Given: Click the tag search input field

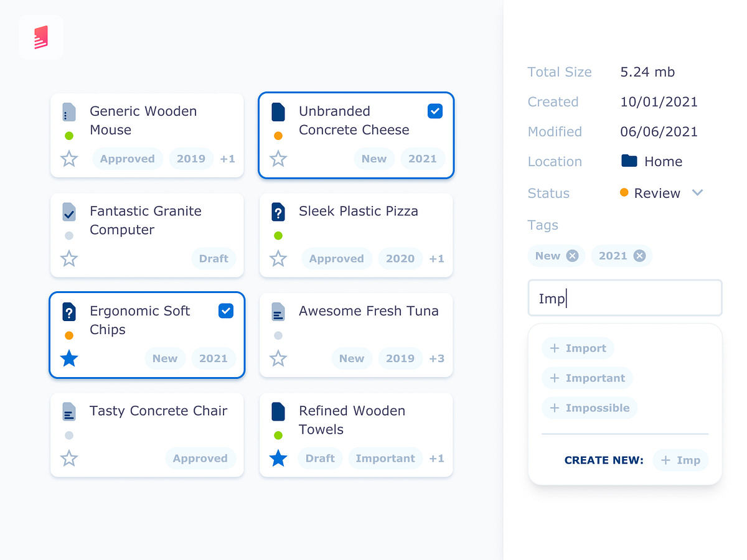Looking at the screenshot, I should click(624, 298).
